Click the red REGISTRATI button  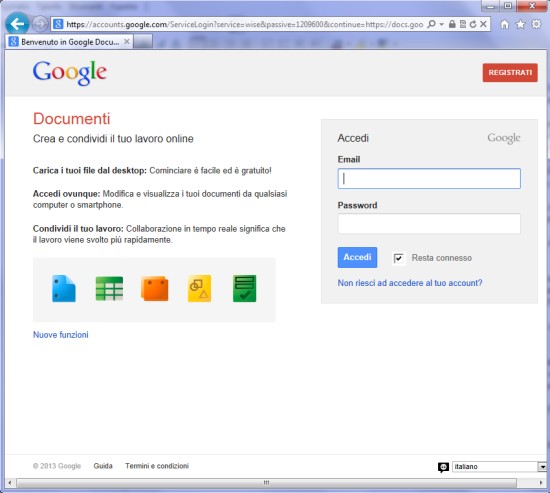pyautogui.click(x=510, y=73)
